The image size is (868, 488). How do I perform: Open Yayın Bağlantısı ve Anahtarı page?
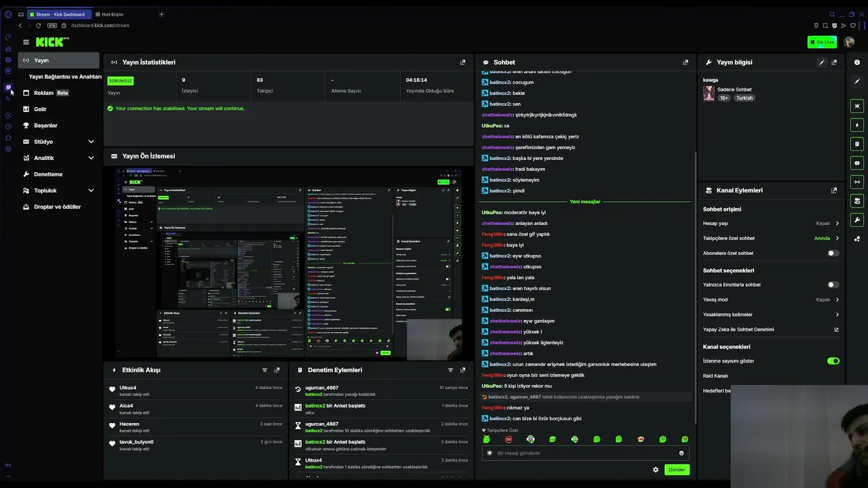[65, 77]
